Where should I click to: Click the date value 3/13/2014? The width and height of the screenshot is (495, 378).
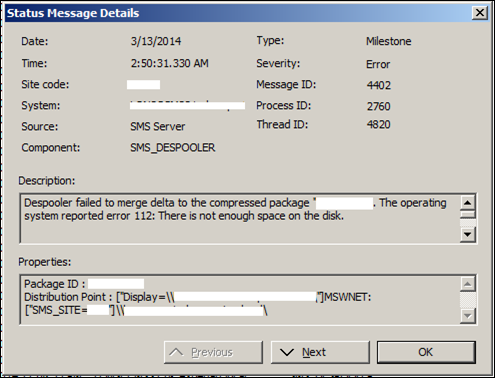pyautogui.click(x=156, y=41)
